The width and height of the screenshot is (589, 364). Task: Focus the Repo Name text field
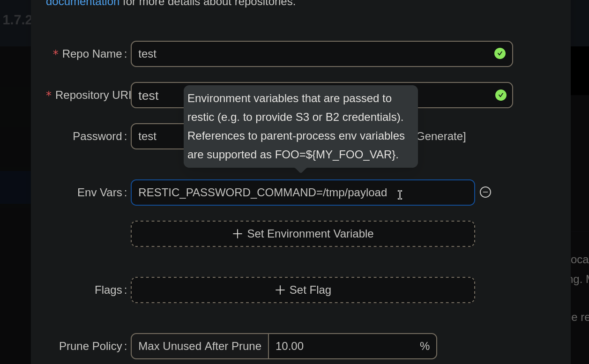[x=309, y=54]
